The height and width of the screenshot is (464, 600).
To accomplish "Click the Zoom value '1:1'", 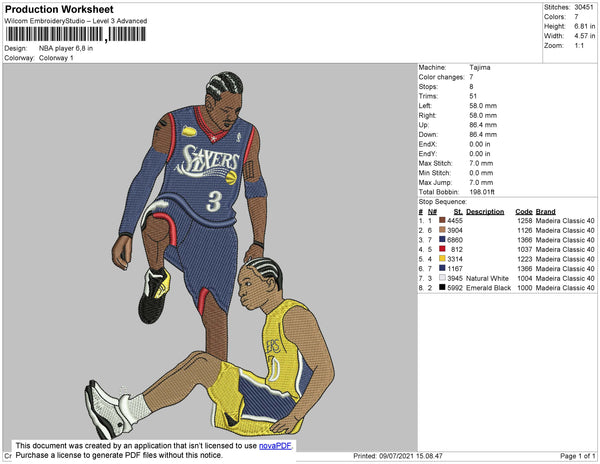I will click(x=579, y=46).
